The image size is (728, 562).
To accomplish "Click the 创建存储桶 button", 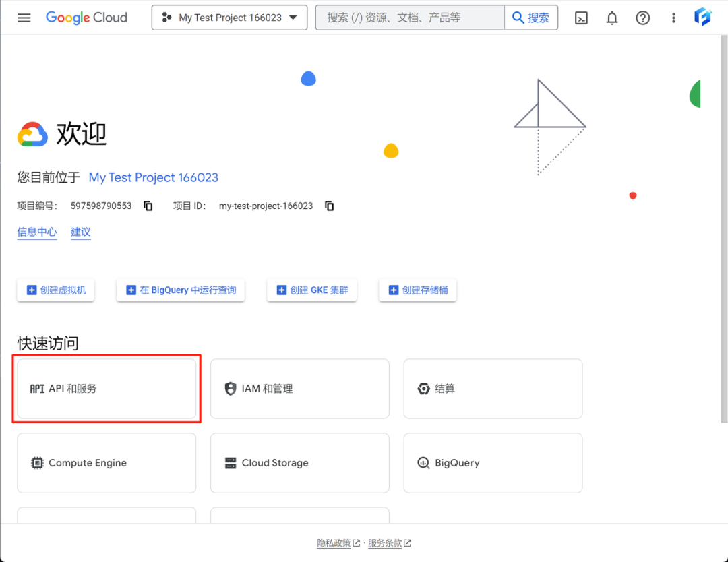I will click(417, 290).
